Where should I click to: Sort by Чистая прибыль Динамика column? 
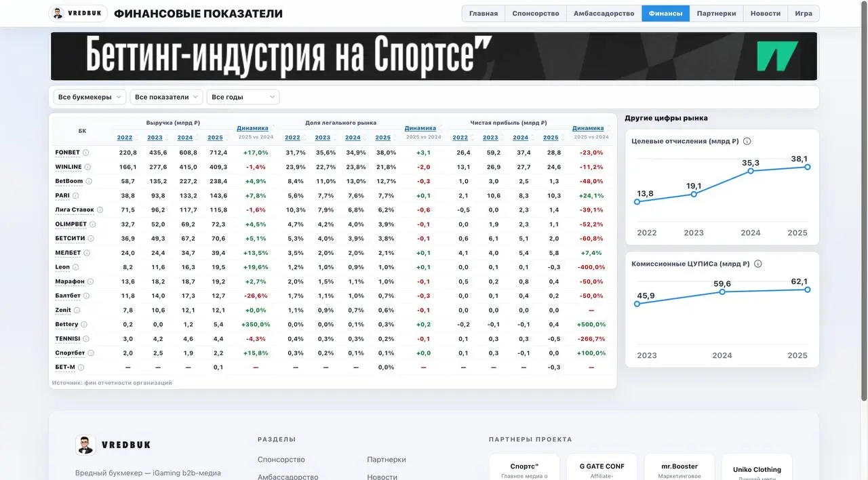[x=589, y=128]
